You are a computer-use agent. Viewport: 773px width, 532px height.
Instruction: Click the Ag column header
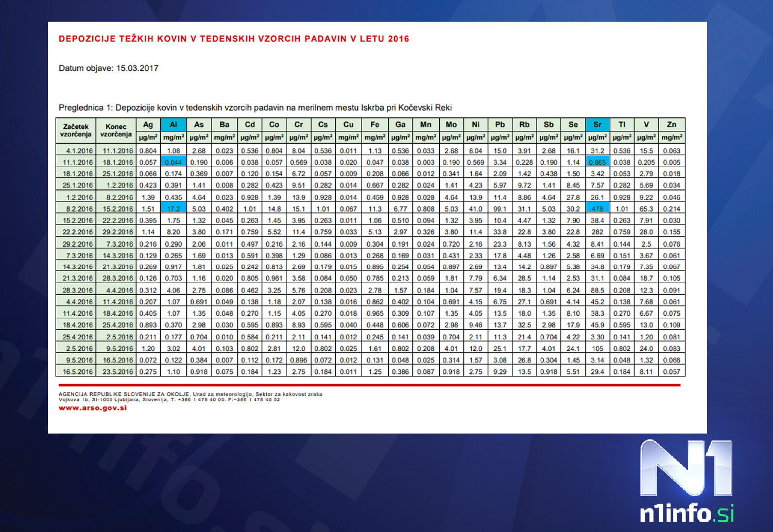[x=148, y=125]
